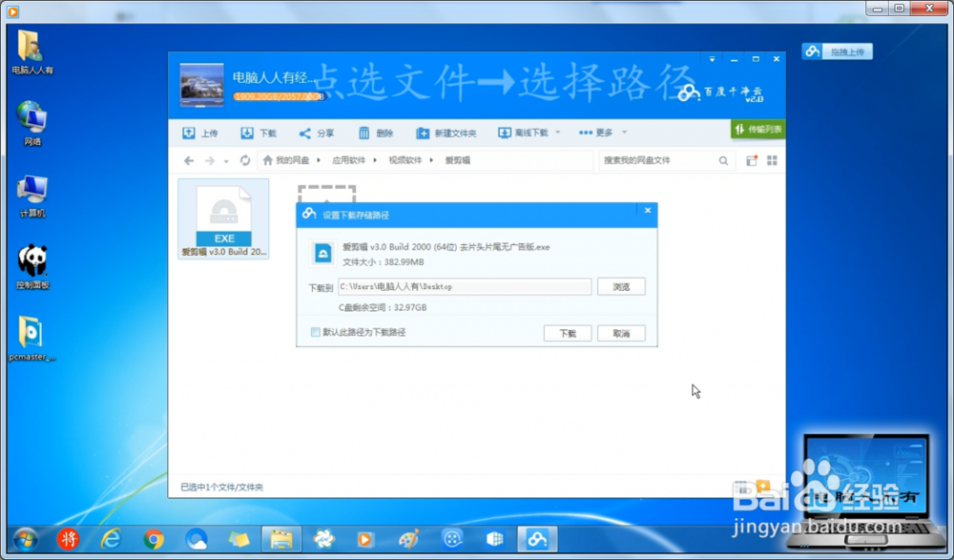This screenshot has width=954, height=560.
Task: Open the 更多 more options menu
Action: 595,133
